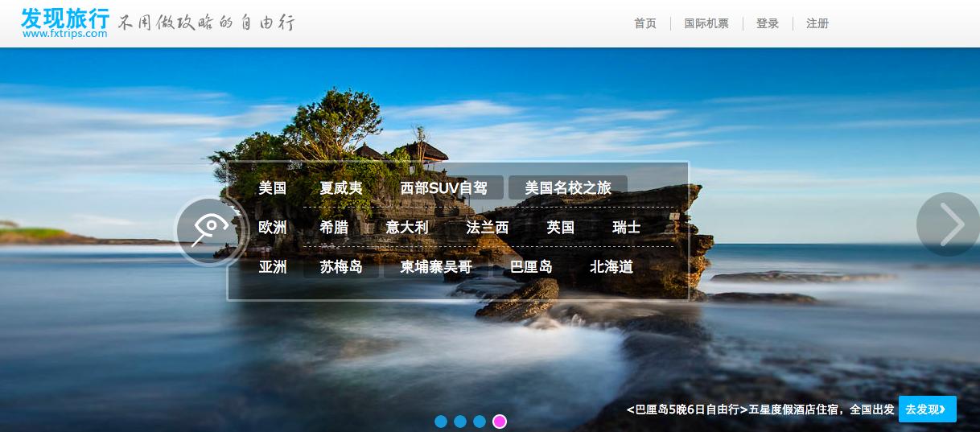Image resolution: width=980 pixels, height=432 pixels.
Task: Go to third carousel slide dot
Action: [x=480, y=422]
